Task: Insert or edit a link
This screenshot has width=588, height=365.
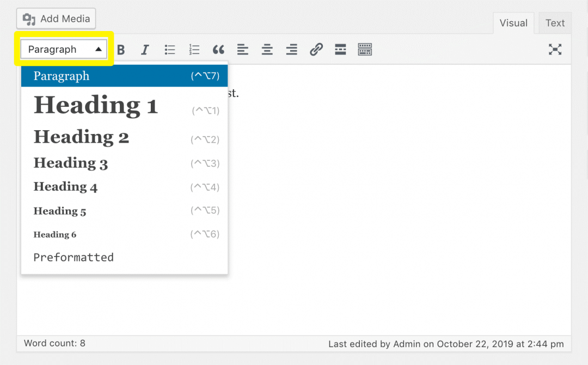Action: point(316,49)
